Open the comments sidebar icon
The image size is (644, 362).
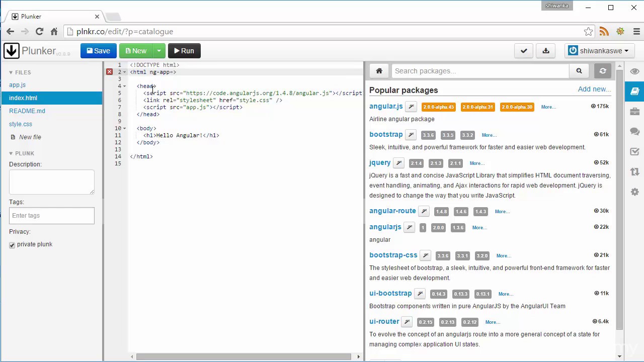635,131
